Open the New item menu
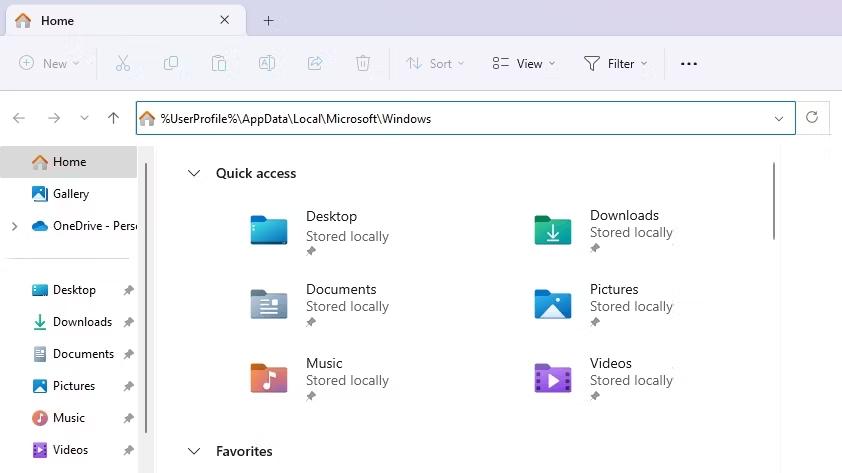Image resolution: width=842 pixels, height=473 pixels. (49, 63)
